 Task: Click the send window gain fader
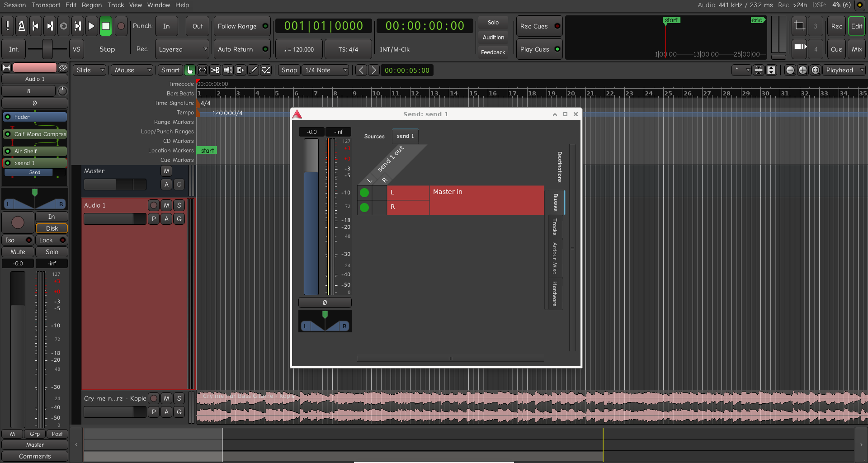pyautogui.click(x=311, y=217)
